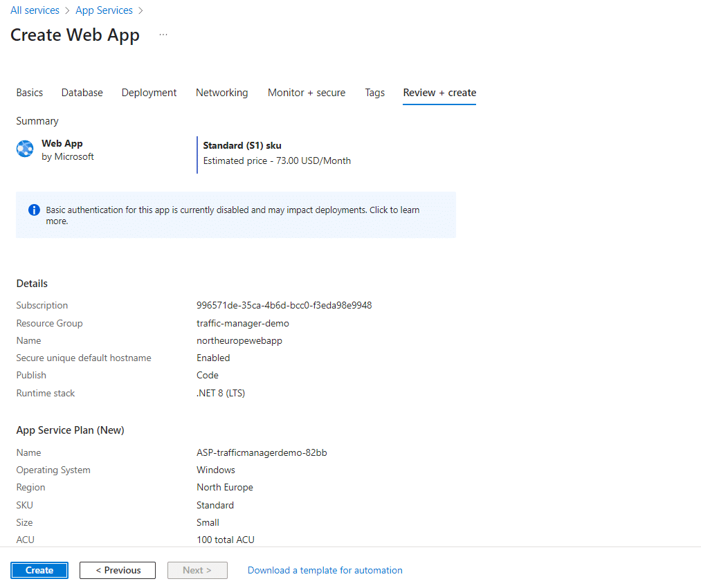Switch to the Basics tab
The width and height of the screenshot is (701, 588).
coord(30,93)
